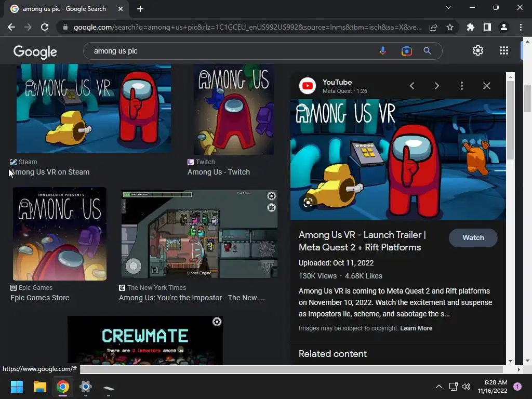
Task: Open Chrome extensions puzzle icon
Action: [471, 27]
